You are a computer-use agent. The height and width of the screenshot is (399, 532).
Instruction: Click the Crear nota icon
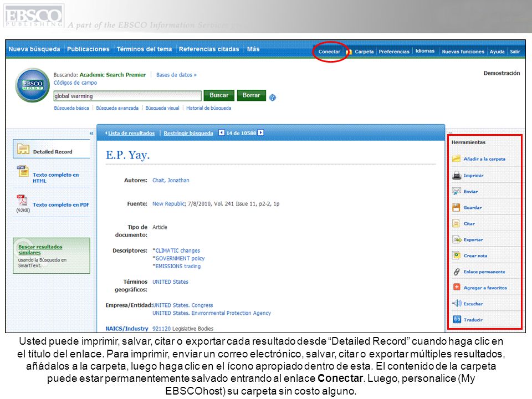(x=457, y=255)
